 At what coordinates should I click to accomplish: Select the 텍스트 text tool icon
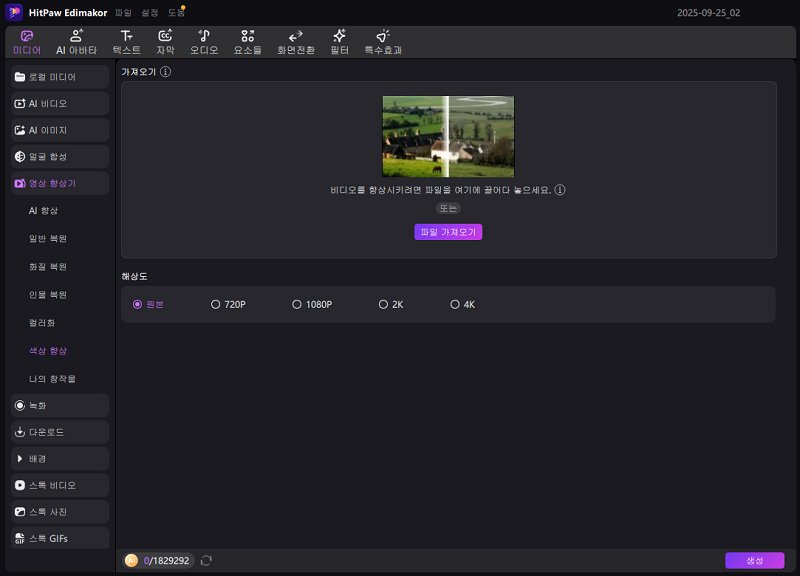click(126, 41)
